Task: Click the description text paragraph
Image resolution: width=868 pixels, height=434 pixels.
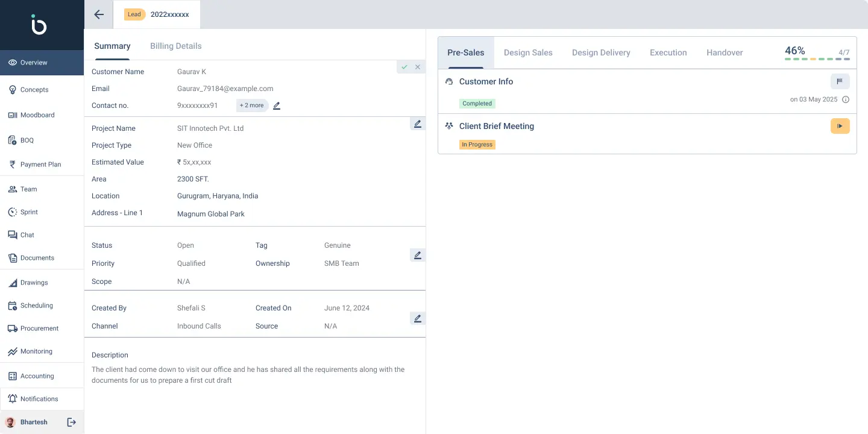Action: point(248,375)
